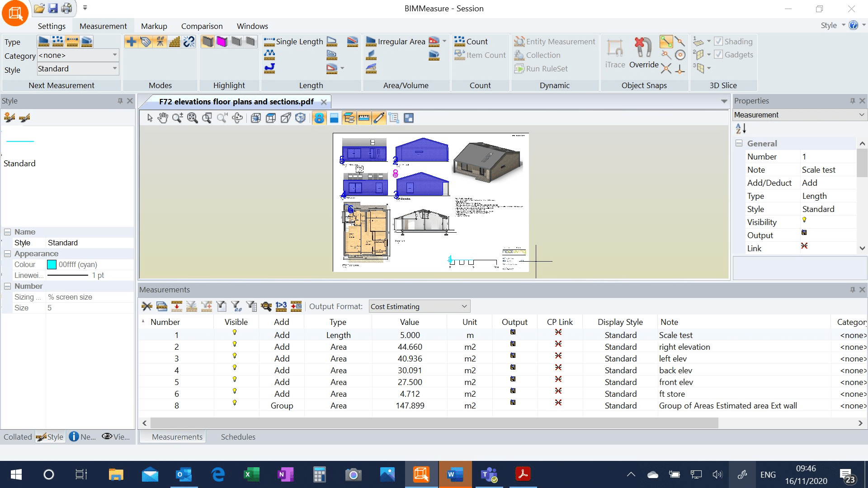Collapse the General section in Properties
868x488 pixels.
pos(739,143)
